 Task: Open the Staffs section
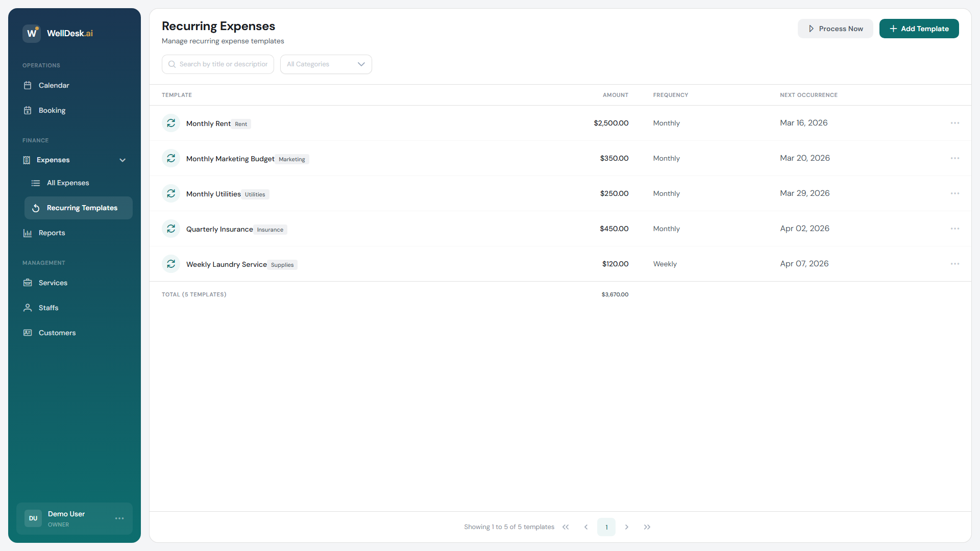pos(48,308)
